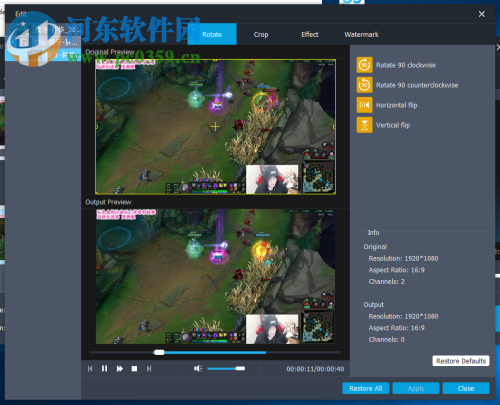The image size is (500, 405).
Task: Click the Restore All button
Action: click(366, 388)
